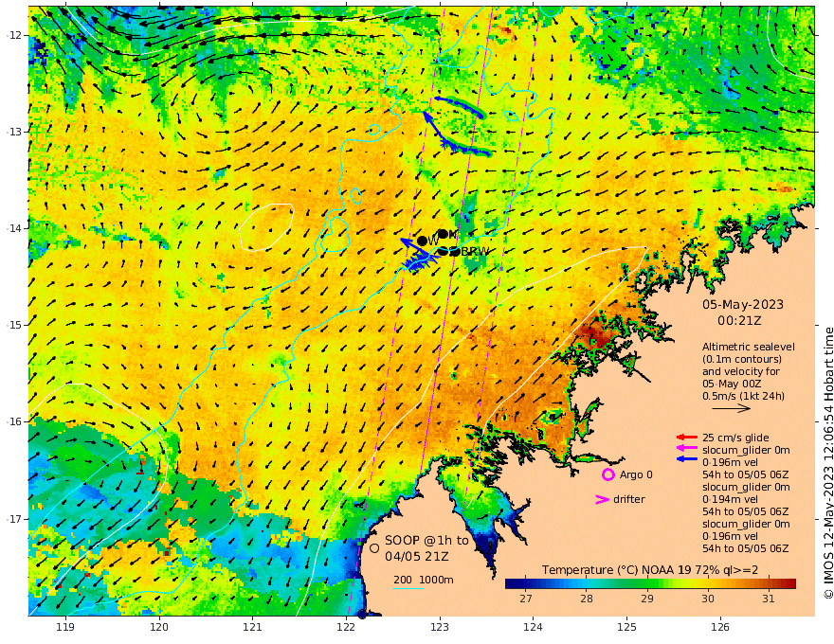This screenshot has width=834, height=644.
Task: Click the IMOS copyright timestamp on the right edge
Action: (x=828, y=463)
